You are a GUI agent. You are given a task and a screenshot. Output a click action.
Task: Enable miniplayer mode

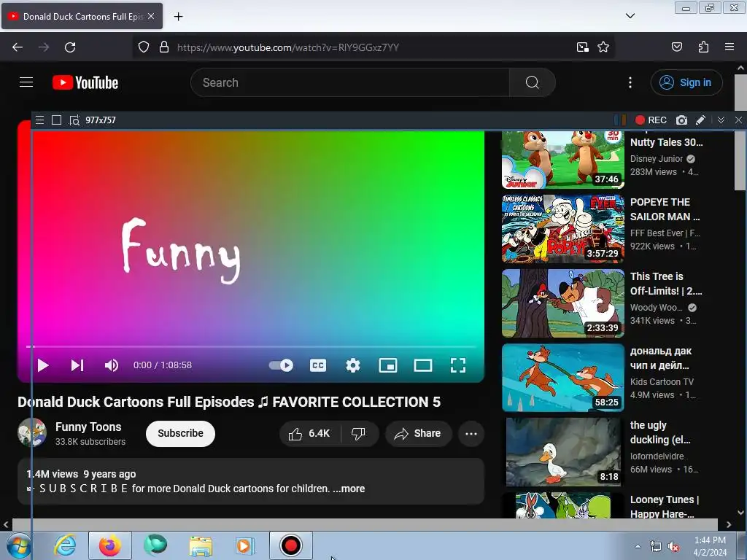388,365
